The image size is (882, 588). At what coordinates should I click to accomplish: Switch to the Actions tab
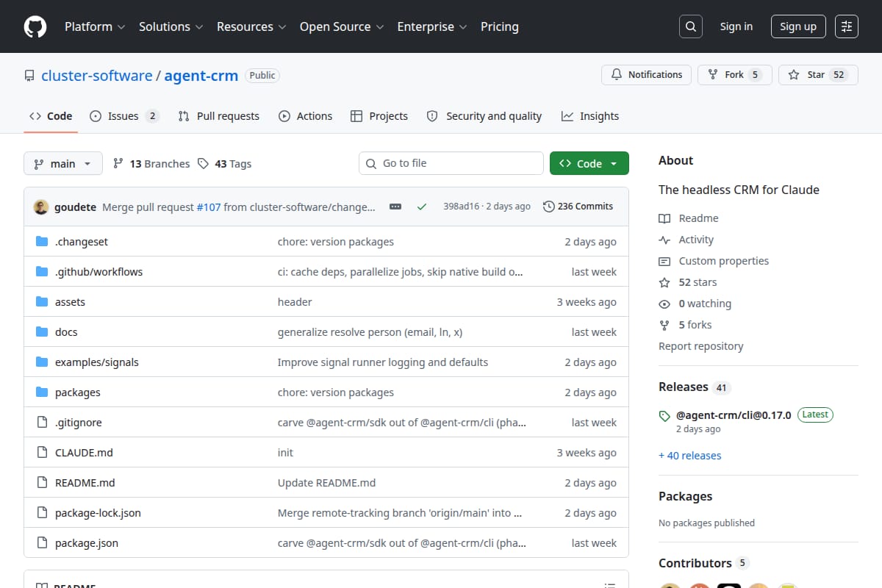click(x=305, y=116)
